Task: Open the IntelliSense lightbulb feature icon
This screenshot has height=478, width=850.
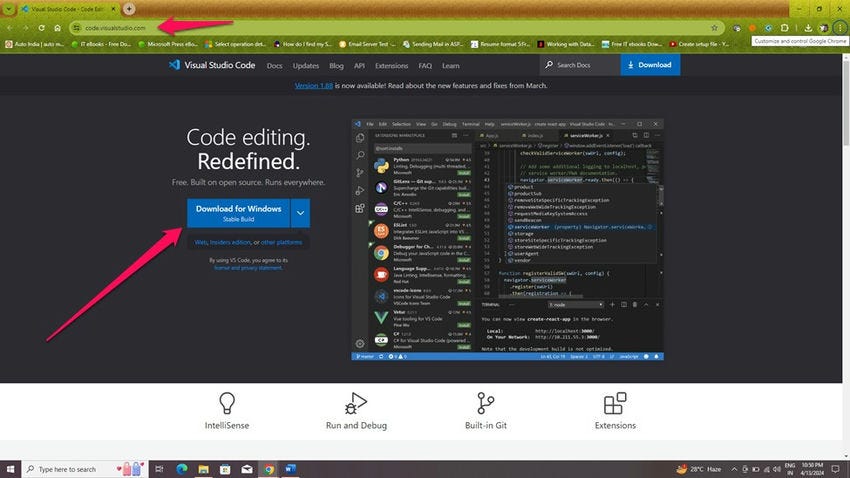Action: pyautogui.click(x=227, y=403)
